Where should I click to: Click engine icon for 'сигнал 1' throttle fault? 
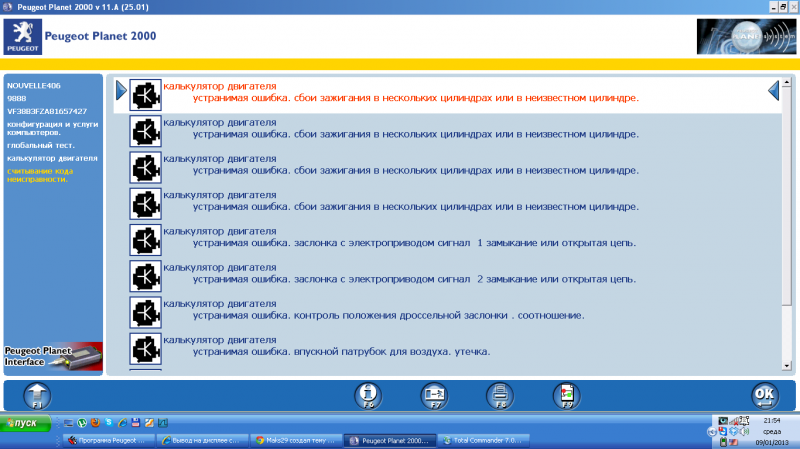click(x=145, y=240)
